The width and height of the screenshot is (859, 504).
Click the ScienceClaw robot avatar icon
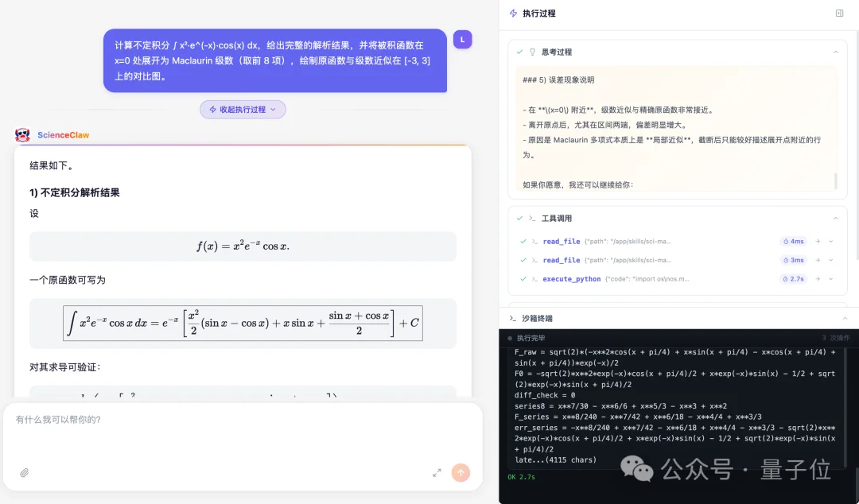click(24, 135)
